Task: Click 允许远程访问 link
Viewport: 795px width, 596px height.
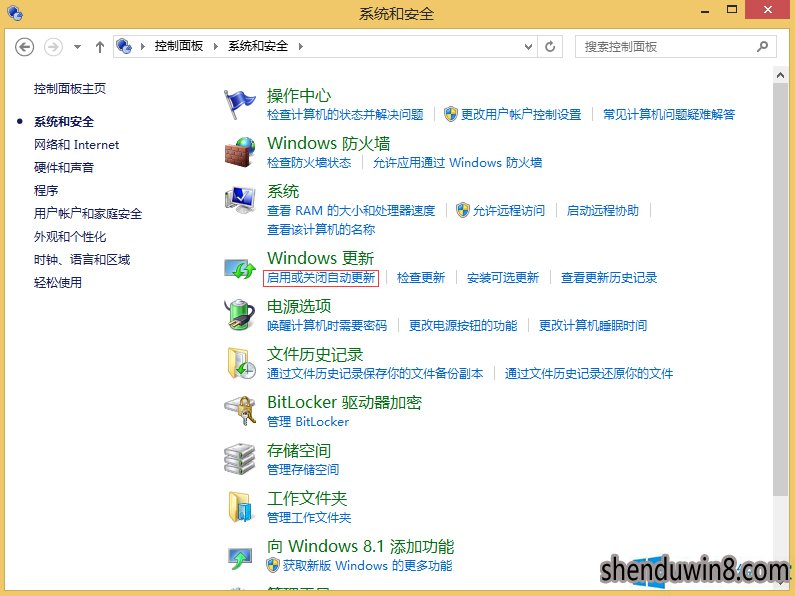Action: 509,210
